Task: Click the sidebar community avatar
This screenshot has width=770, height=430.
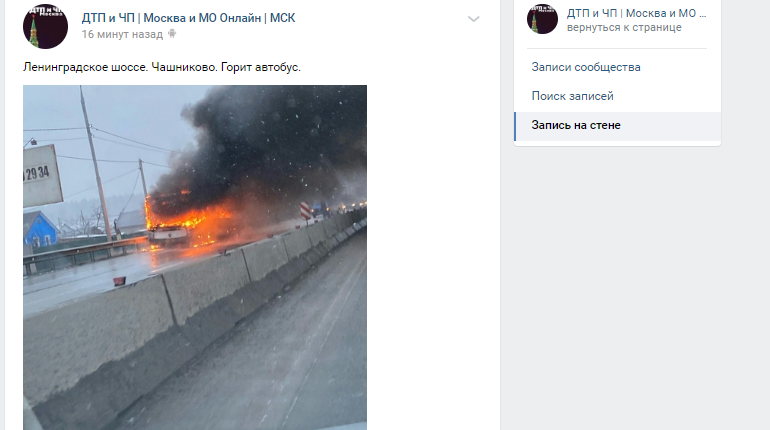Action: point(542,19)
